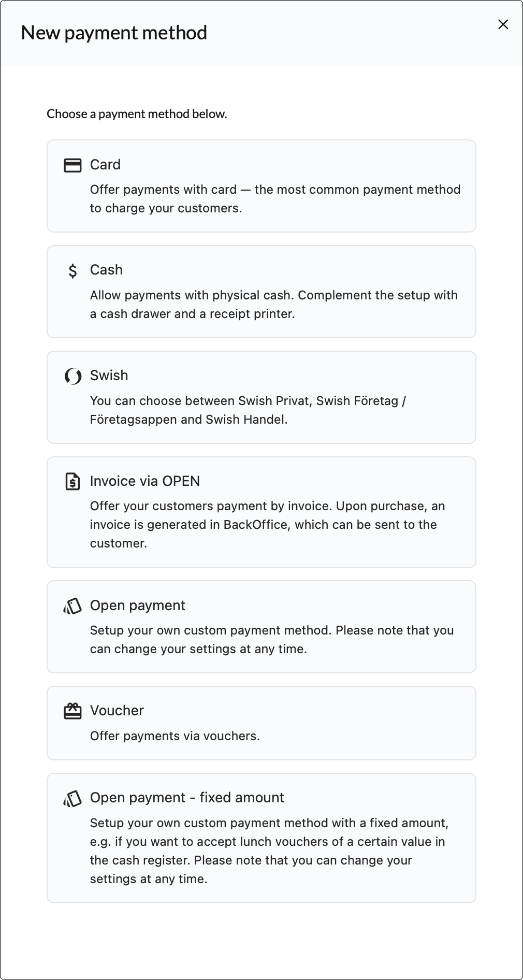Click the fixed amount payment icon
The height and width of the screenshot is (980, 523).
[x=72, y=798]
